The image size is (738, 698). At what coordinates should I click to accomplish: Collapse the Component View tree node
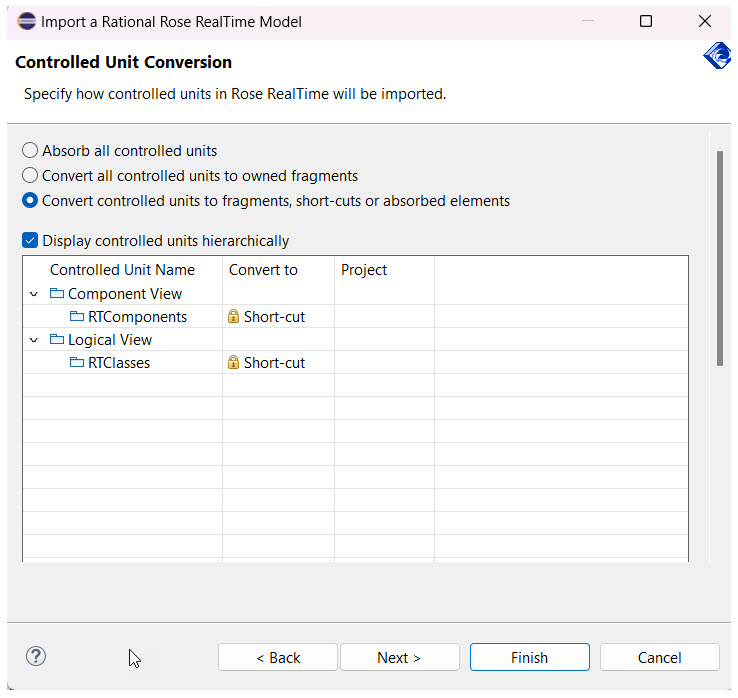pos(34,294)
